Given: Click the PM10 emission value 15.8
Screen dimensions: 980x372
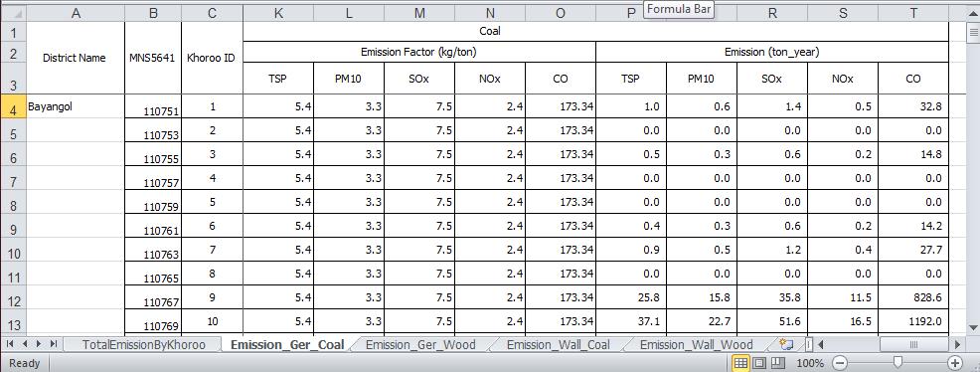Looking at the screenshot, I should pos(702,297).
